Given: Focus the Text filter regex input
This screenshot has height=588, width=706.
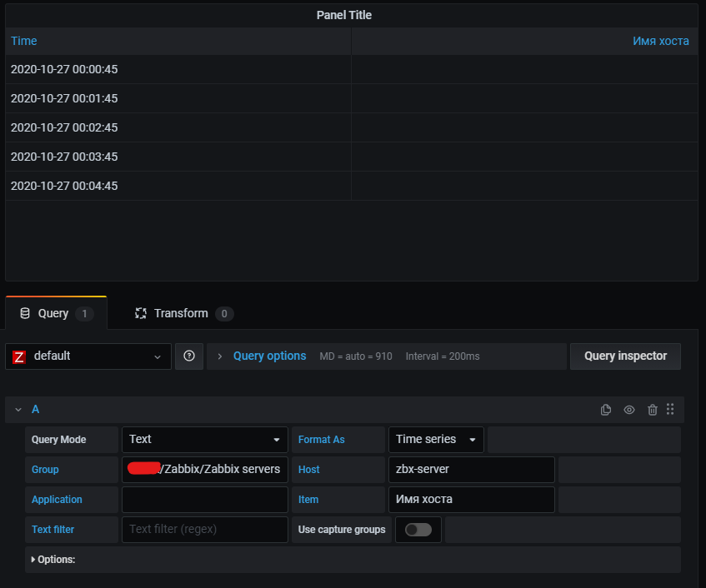Looking at the screenshot, I should (x=205, y=530).
